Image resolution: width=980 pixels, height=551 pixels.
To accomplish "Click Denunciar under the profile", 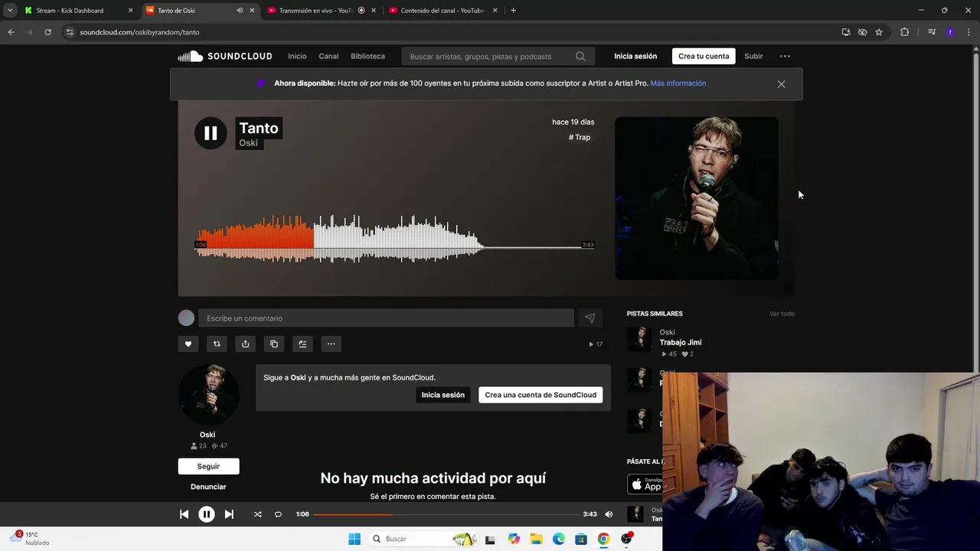I will (208, 487).
